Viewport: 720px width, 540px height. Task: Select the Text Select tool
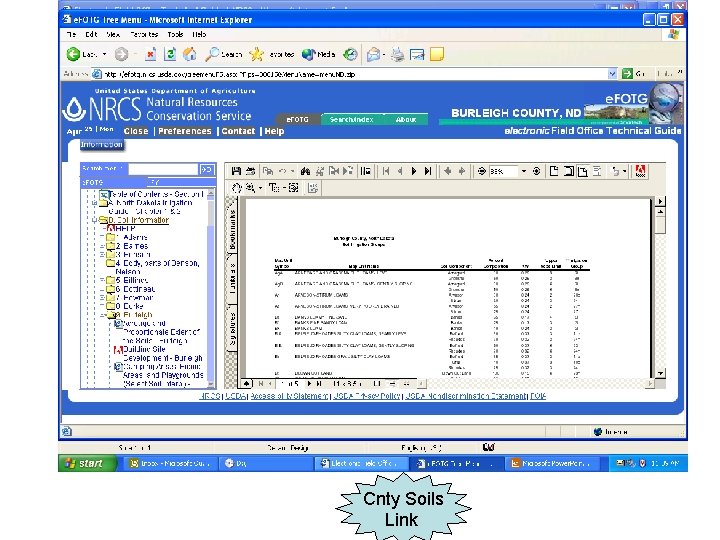(x=274, y=188)
